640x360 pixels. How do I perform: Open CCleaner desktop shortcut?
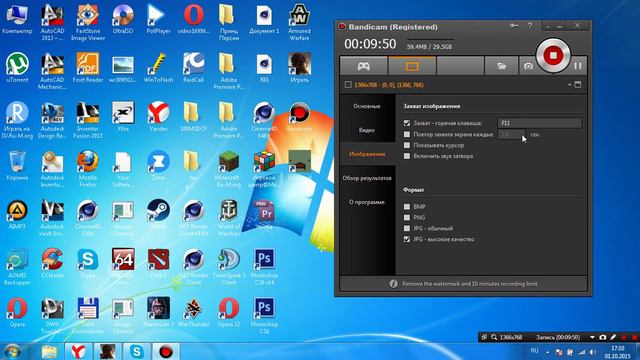52,264
